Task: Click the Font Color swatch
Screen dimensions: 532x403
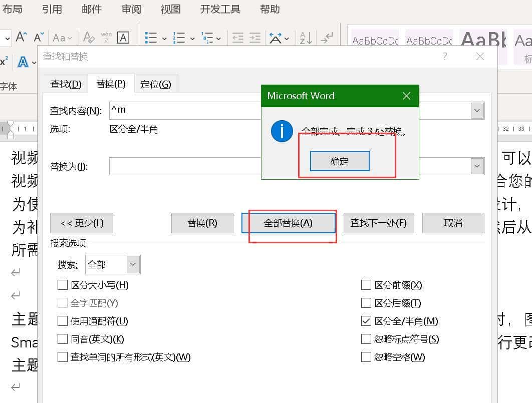Action: point(23,62)
